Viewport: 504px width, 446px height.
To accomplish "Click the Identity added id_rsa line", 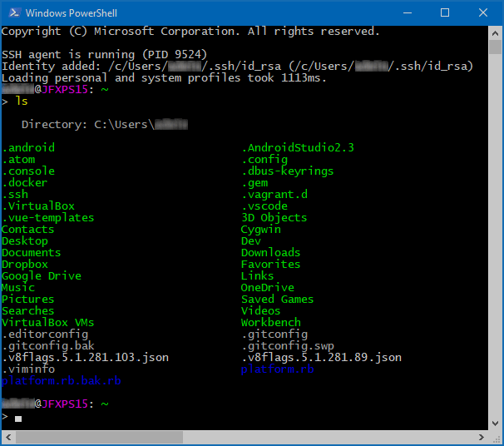I will point(238,67).
